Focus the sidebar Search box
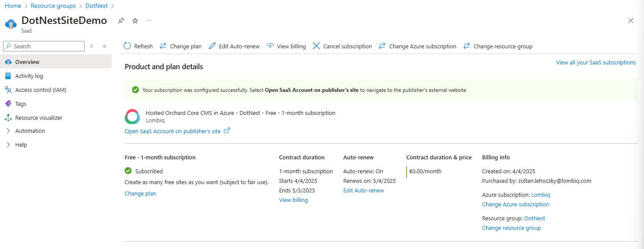Viewport: 644px width, 249px height. pyautogui.click(x=44, y=46)
